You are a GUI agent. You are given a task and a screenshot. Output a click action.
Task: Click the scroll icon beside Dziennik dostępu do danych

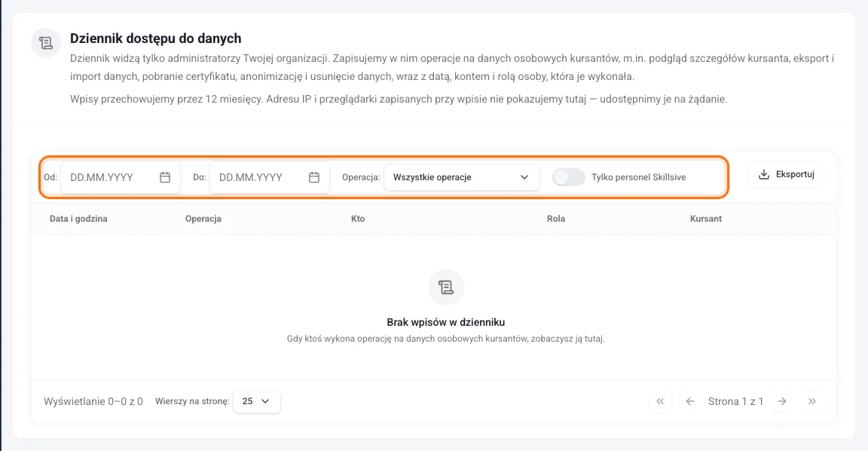46,43
